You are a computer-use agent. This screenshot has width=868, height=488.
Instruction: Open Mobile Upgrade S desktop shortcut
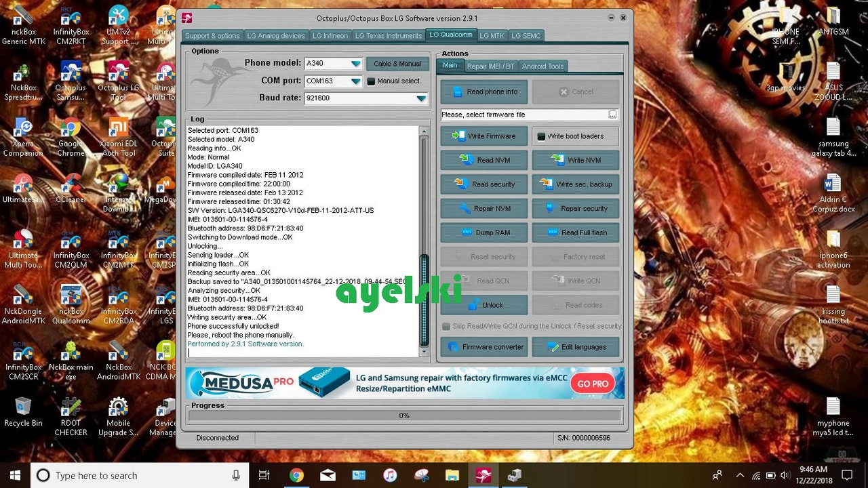[x=118, y=416]
